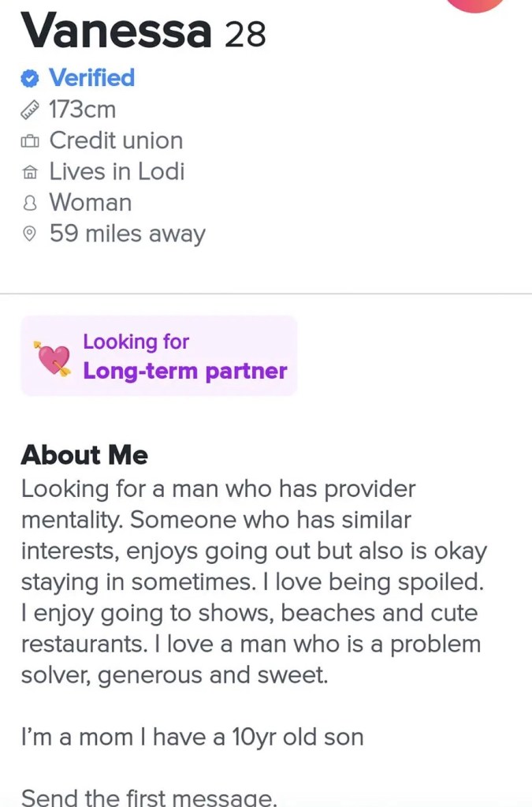Click the briefcase job icon
This screenshot has height=807, width=532.
coord(30,141)
